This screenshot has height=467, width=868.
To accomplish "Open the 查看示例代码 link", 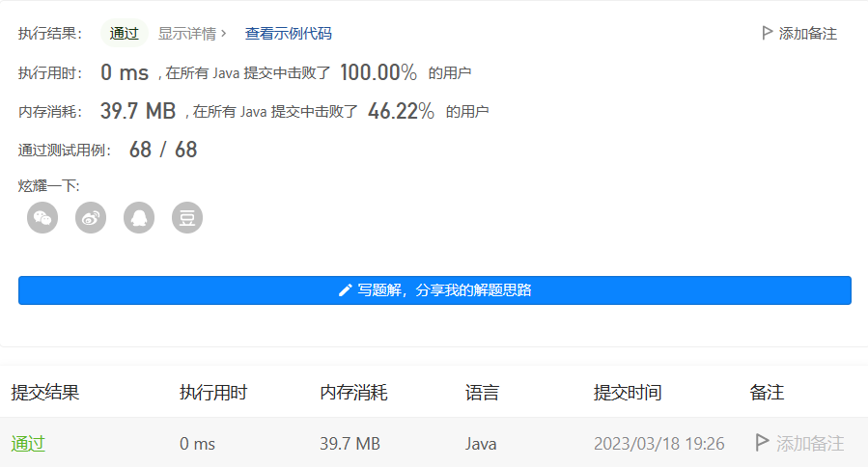I will pyautogui.click(x=289, y=34).
